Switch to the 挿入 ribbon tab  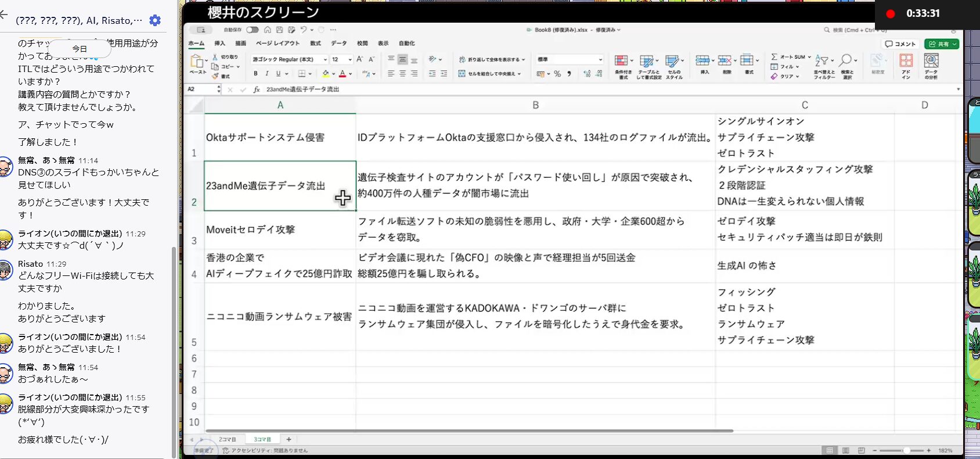click(x=219, y=44)
